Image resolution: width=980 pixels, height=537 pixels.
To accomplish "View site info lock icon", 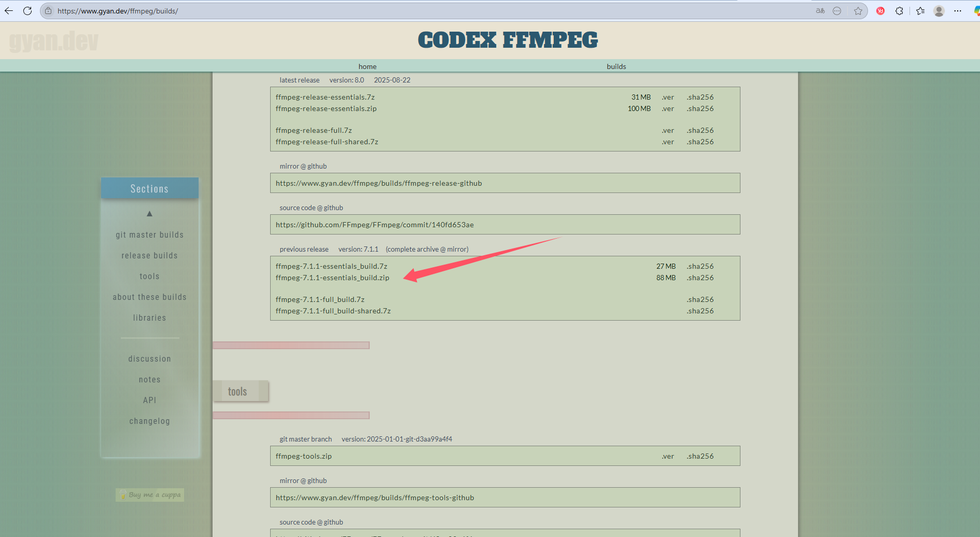I will (48, 11).
